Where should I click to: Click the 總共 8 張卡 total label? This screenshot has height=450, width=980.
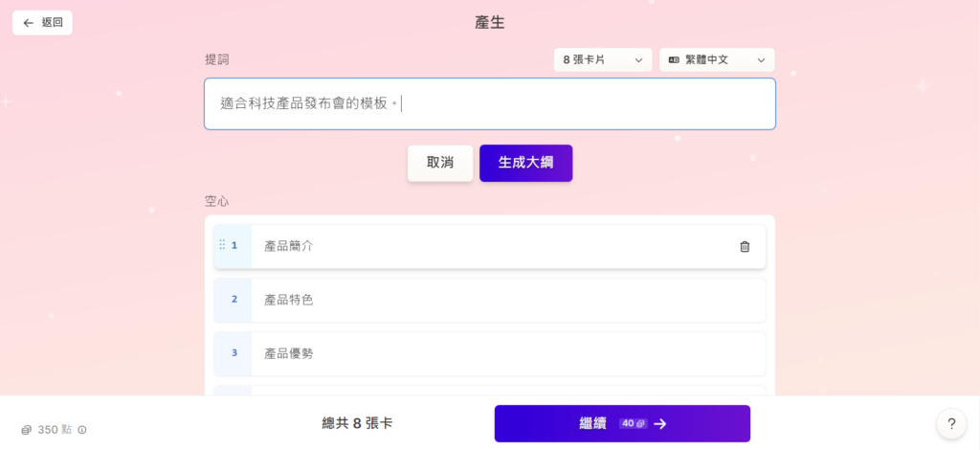click(x=357, y=423)
